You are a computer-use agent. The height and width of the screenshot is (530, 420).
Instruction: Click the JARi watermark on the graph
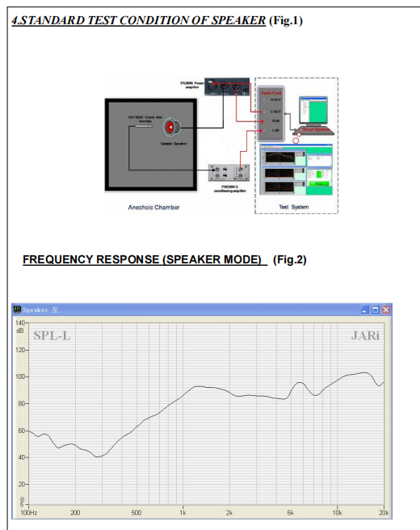[365, 335]
